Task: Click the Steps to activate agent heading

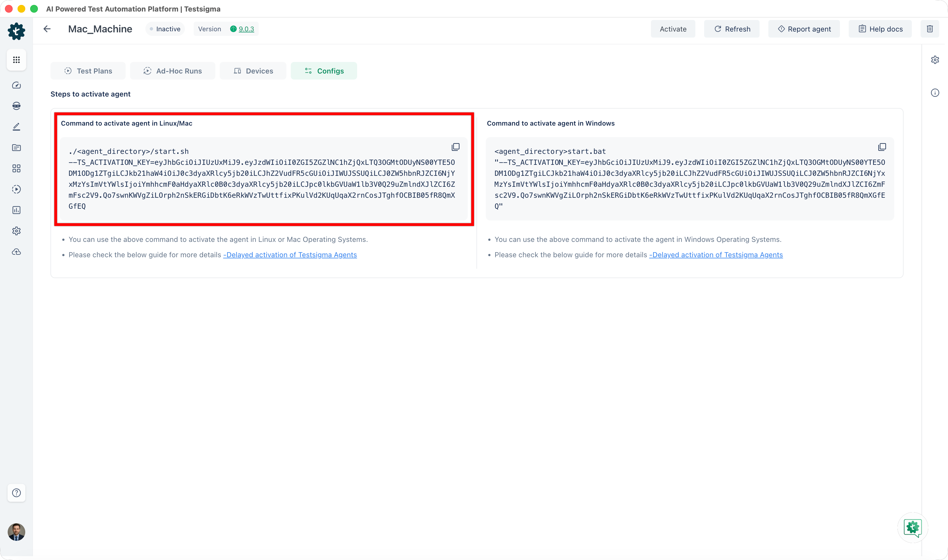Action: point(91,94)
